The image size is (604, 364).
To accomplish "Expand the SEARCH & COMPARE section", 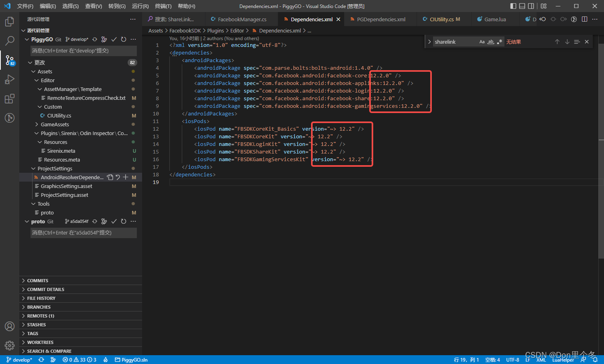I will (80, 351).
